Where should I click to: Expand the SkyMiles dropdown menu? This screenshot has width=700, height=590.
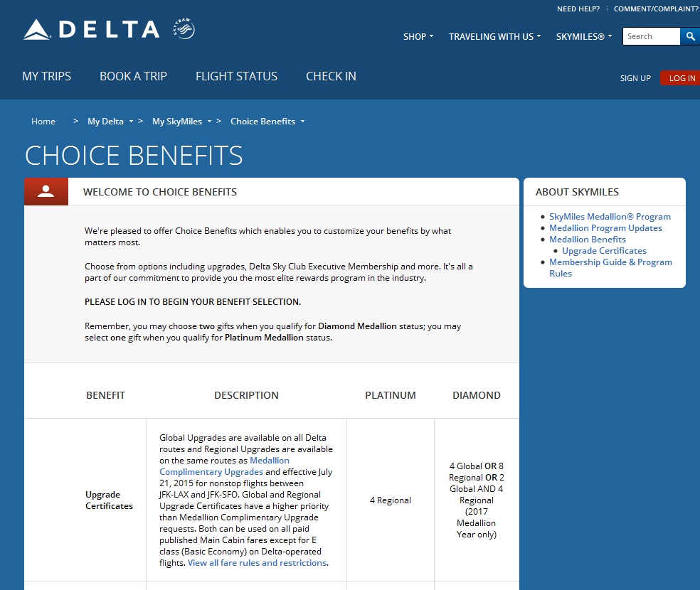(584, 36)
